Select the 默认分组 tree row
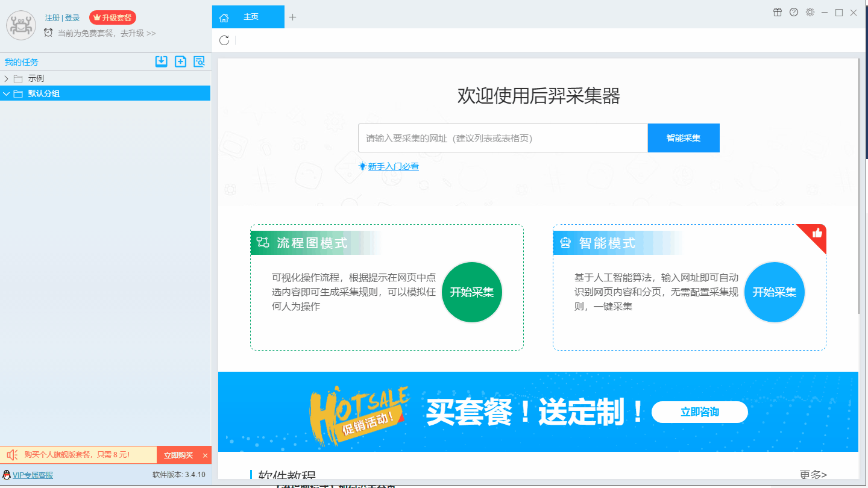868x488 pixels. pos(105,93)
